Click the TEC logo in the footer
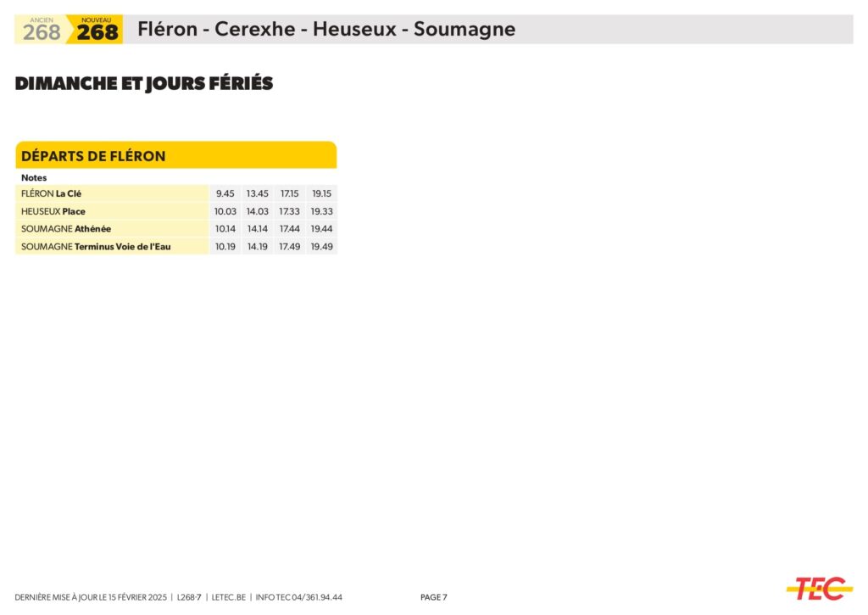 click(819, 588)
